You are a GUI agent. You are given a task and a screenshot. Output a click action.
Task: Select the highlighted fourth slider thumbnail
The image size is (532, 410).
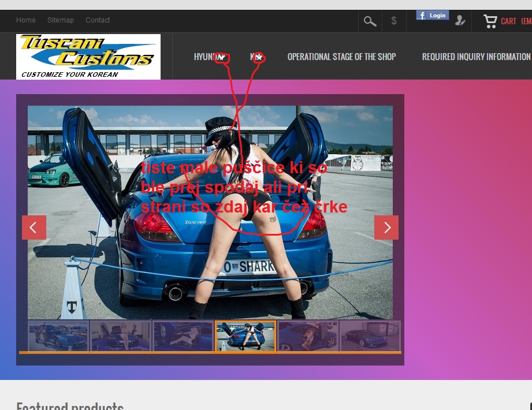click(245, 336)
